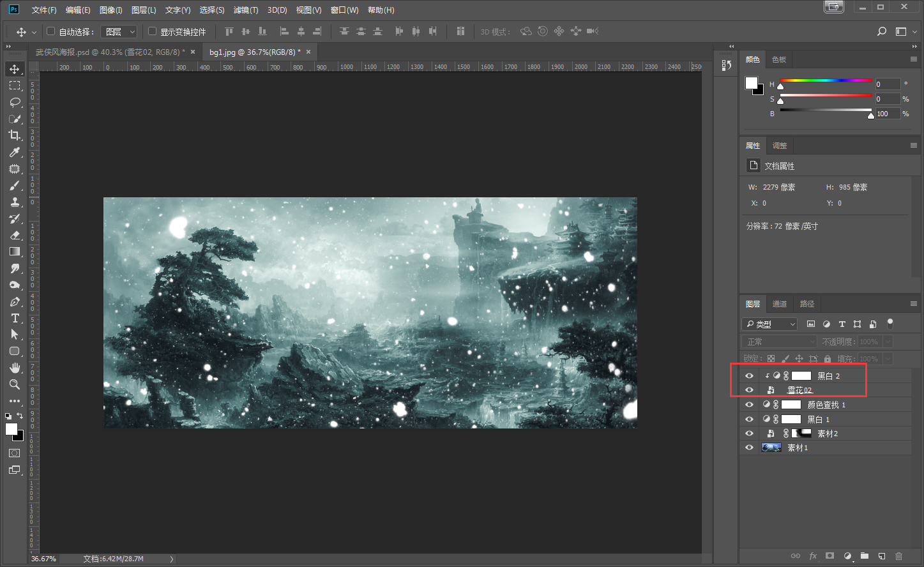Select the 颜色查找 1 layer
Image resolution: width=924 pixels, height=567 pixels.
pos(826,405)
